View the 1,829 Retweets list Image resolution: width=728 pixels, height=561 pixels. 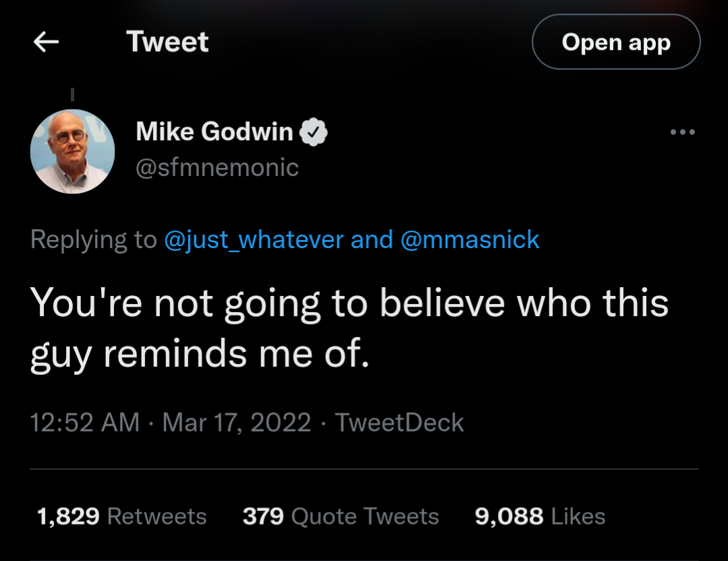click(121, 516)
